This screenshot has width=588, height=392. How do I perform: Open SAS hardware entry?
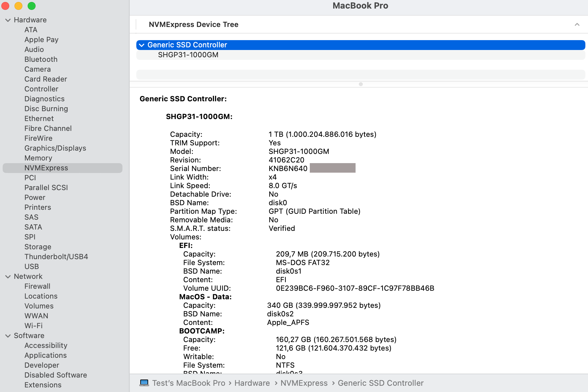tap(31, 217)
